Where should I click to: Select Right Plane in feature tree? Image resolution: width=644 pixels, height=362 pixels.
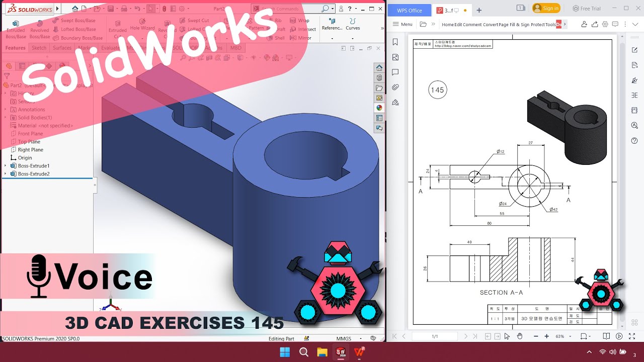(30, 150)
